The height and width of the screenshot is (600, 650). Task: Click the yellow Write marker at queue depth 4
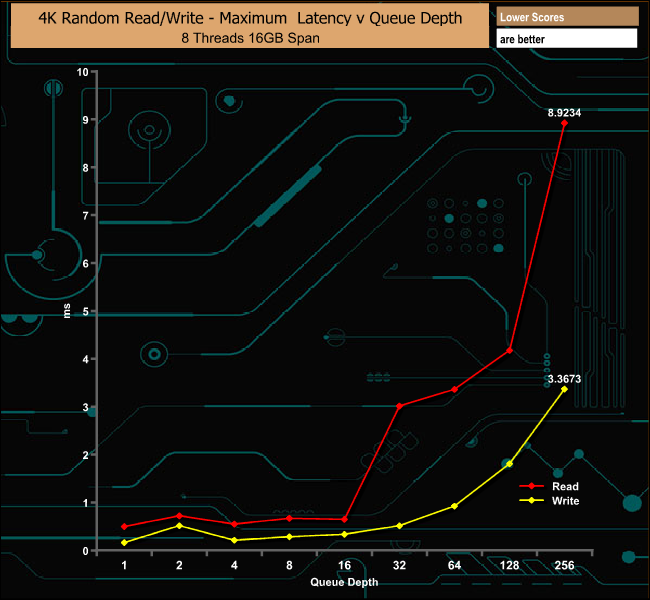pos(234,540)
